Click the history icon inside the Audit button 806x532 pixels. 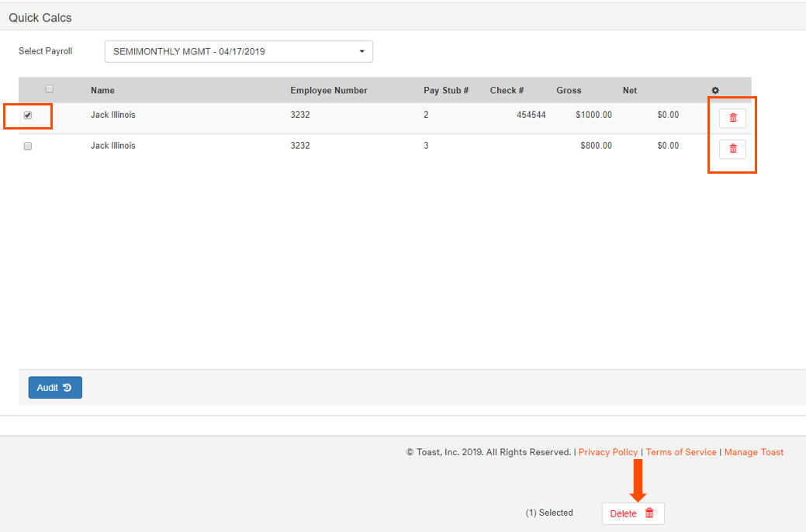point(68,387)
